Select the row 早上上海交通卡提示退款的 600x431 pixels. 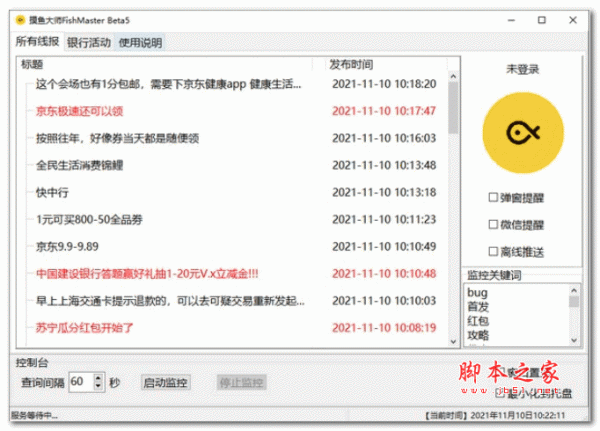(x=236, y=301)
